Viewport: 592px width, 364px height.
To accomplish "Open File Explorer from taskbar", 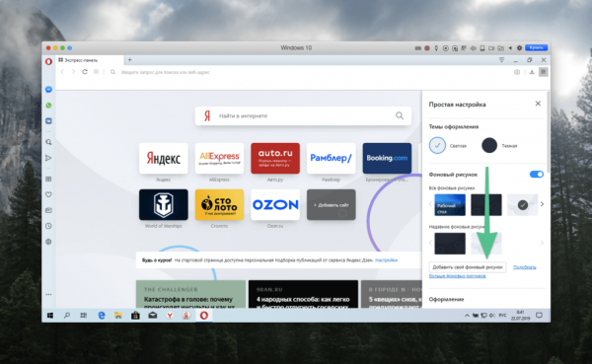I will [x=118, y=316].
